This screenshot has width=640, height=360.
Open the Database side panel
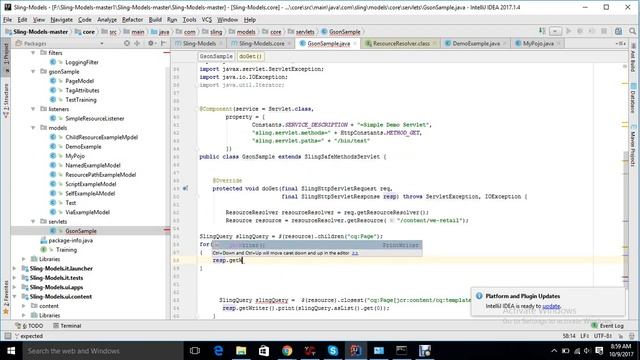click(633, 98)
